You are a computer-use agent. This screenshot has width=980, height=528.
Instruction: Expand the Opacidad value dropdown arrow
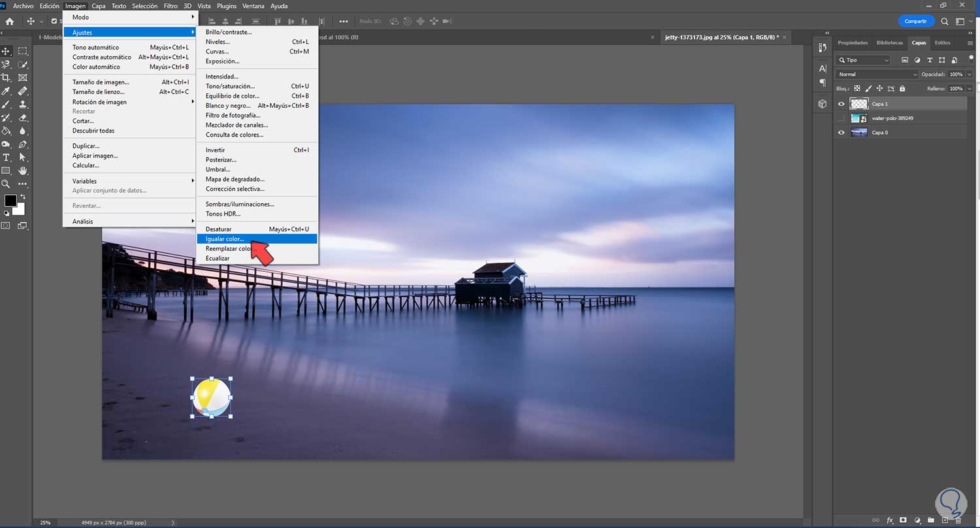970,74
